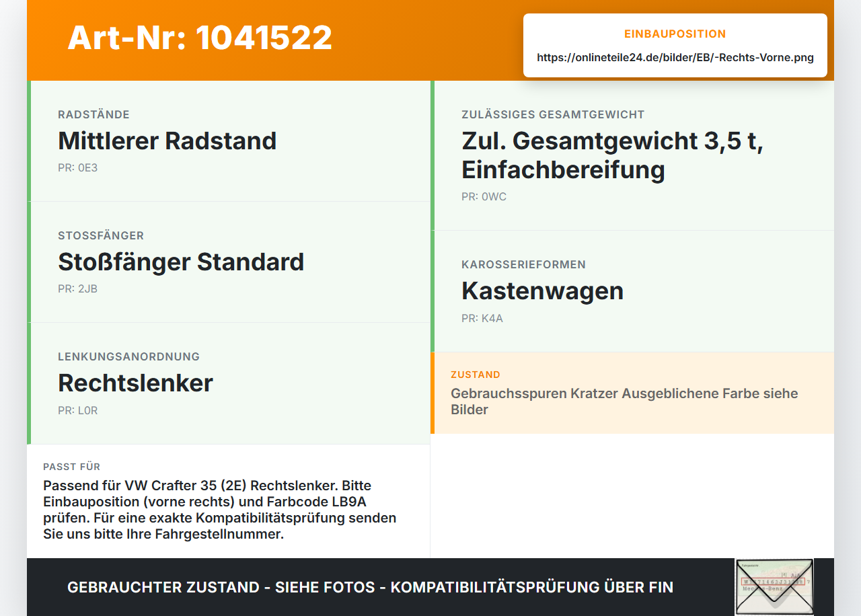The width and height of the screenshot is (861, 616).
Task: Click the RADSTÄNDE label
Action: click(93, 114)
